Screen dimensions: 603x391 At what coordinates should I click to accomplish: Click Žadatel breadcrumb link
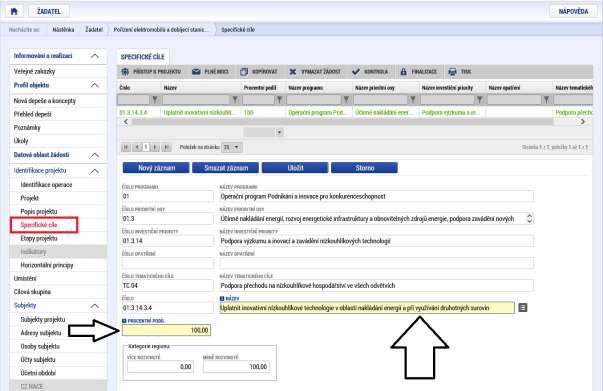(94, 30)
